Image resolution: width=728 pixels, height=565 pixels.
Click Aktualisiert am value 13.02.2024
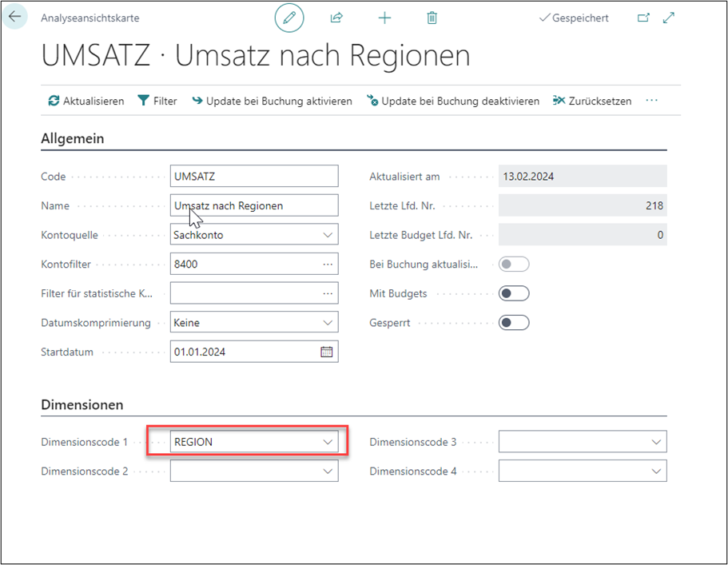583,177
